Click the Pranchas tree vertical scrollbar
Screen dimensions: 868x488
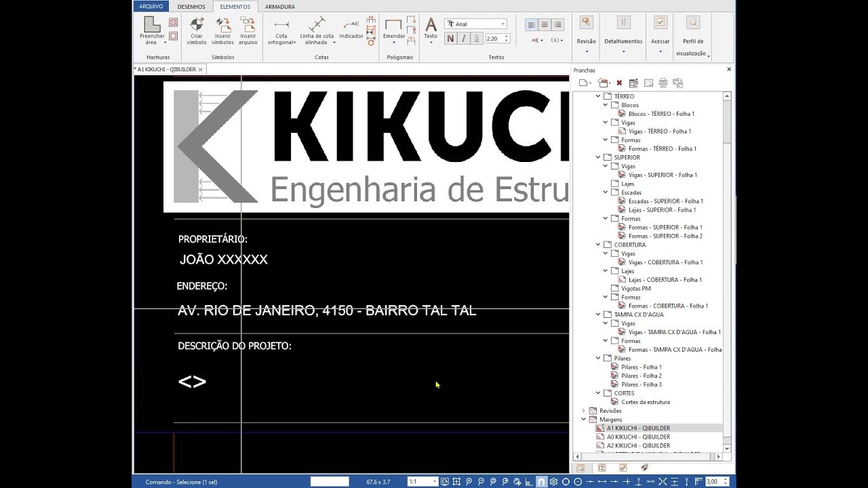pyautogui.click(x=727, y=272)
